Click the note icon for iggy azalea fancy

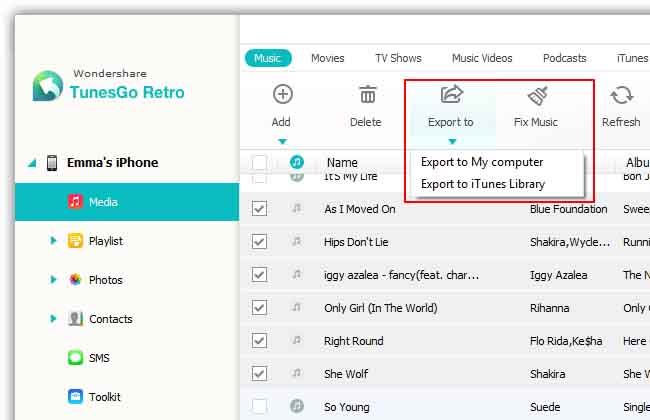296,274
